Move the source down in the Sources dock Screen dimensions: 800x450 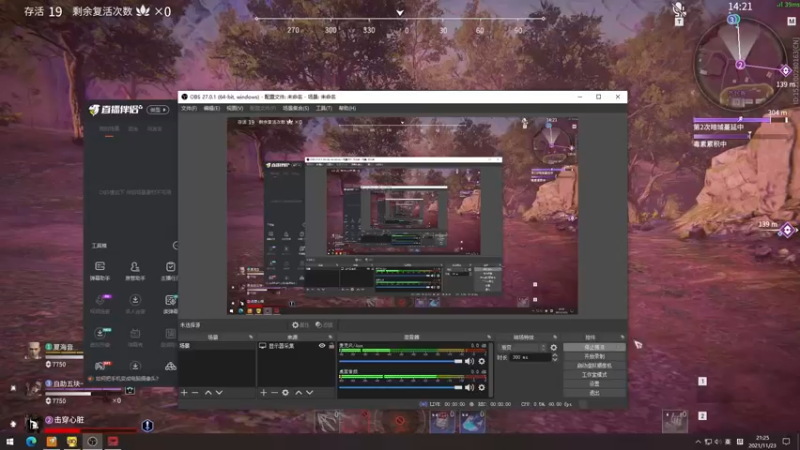pos(310,392)
